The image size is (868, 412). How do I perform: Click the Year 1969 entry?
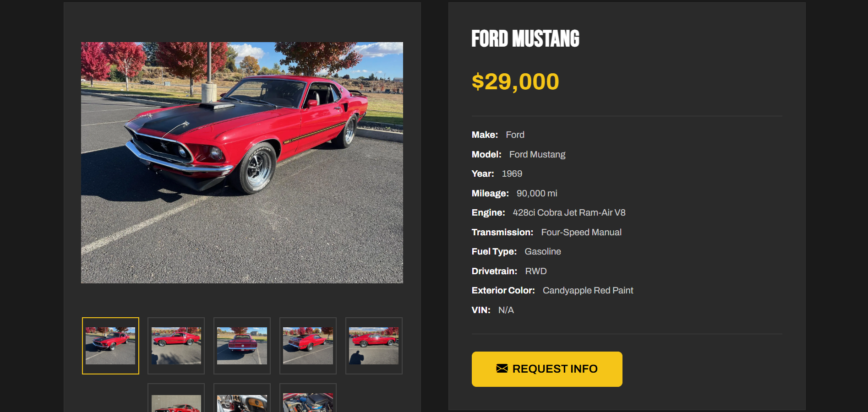coord(497,173)
